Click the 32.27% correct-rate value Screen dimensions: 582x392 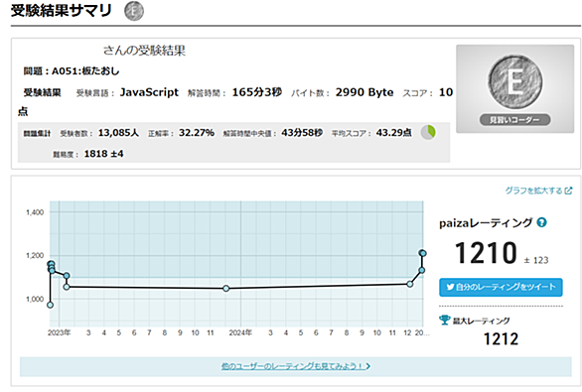point(197,133)
